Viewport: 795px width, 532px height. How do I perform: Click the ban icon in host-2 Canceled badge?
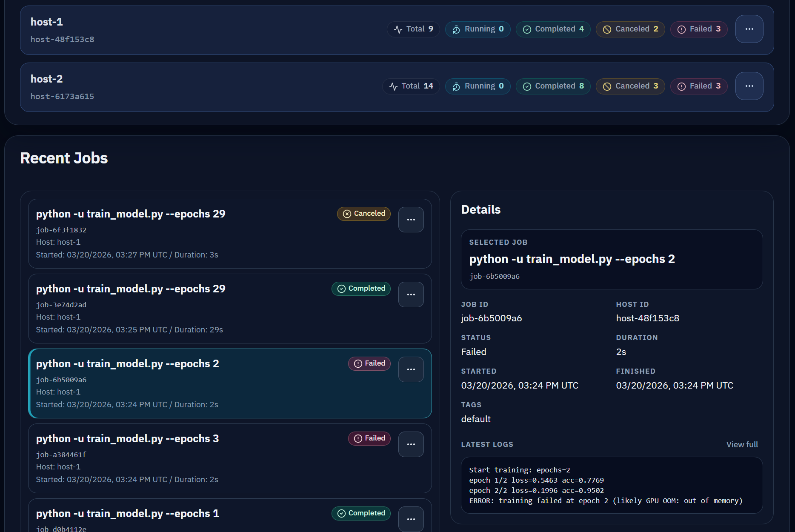(607, 86)
